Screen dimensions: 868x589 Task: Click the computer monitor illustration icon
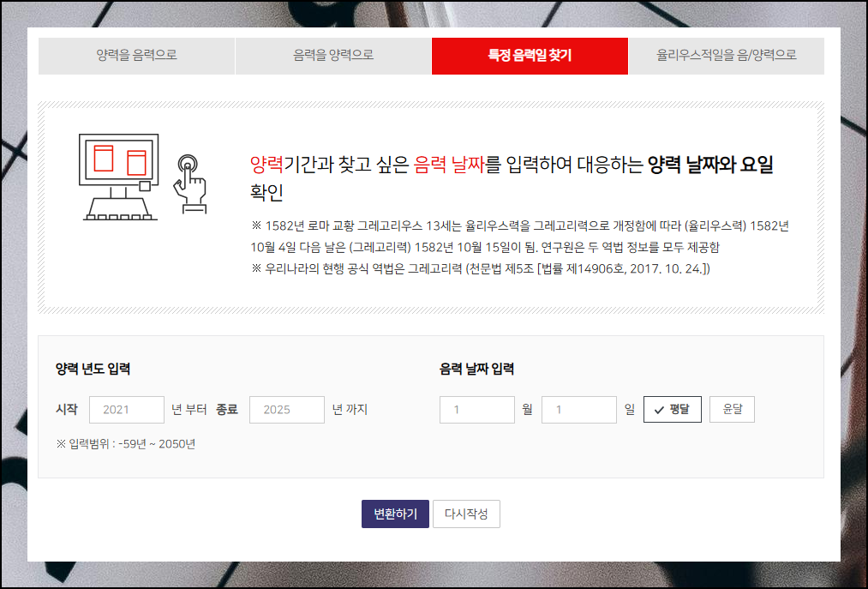[x=120, y=177]
